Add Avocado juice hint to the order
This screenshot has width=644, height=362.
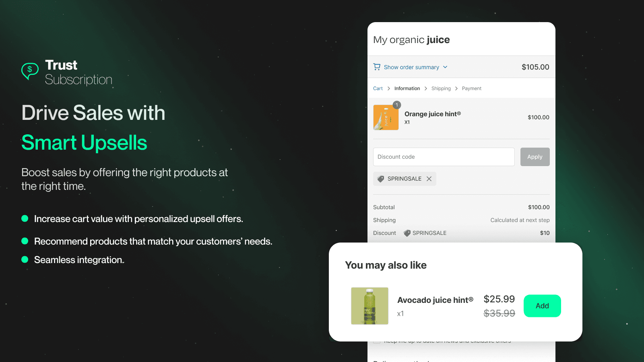(x=542, y=306)
